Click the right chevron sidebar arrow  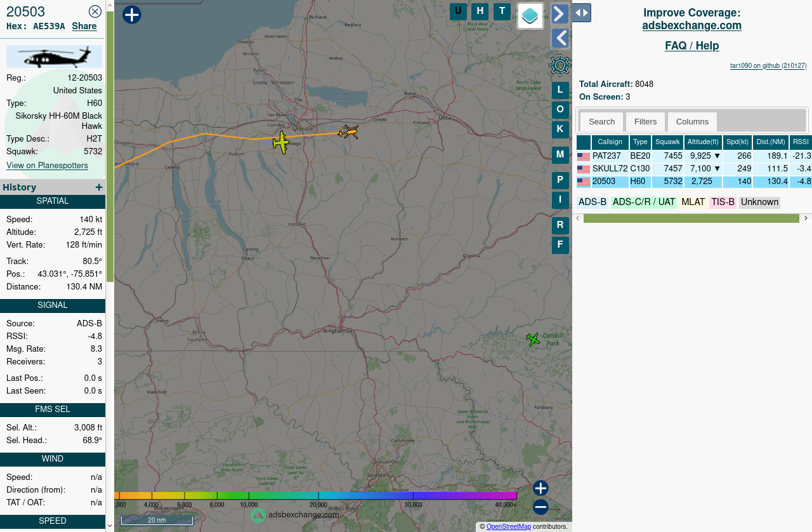[560, 14]
